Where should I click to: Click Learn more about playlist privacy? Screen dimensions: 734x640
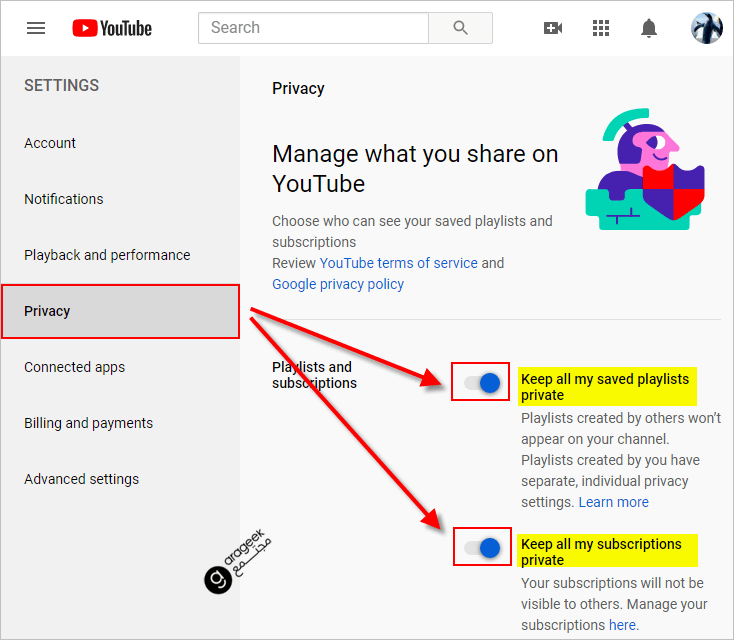[614, 502]
